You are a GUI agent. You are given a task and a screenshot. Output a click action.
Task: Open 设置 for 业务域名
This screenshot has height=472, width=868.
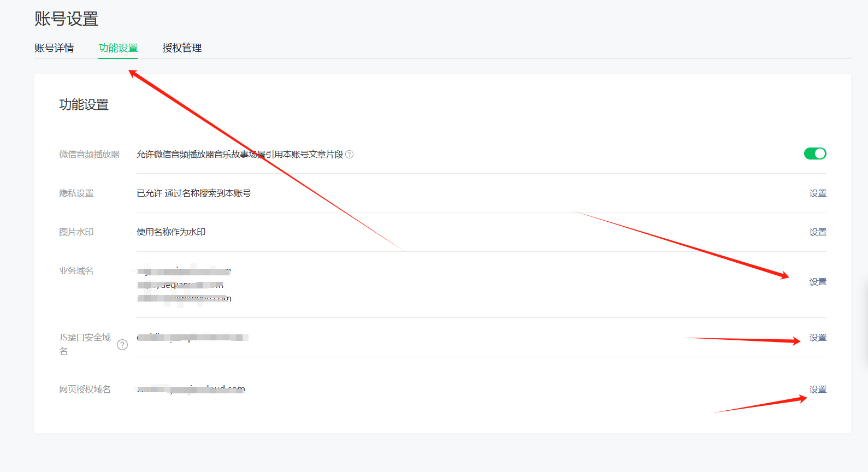[x=817, y=282]
